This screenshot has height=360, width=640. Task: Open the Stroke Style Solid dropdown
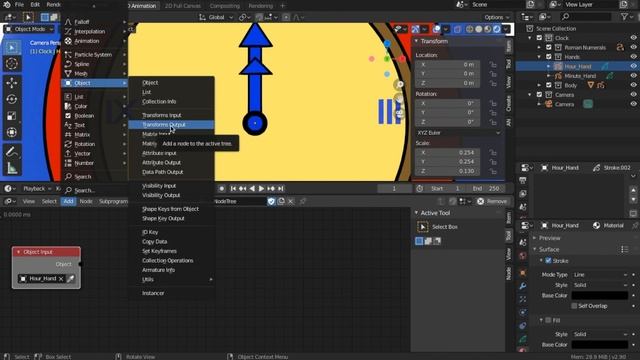(x=600, y=285)
